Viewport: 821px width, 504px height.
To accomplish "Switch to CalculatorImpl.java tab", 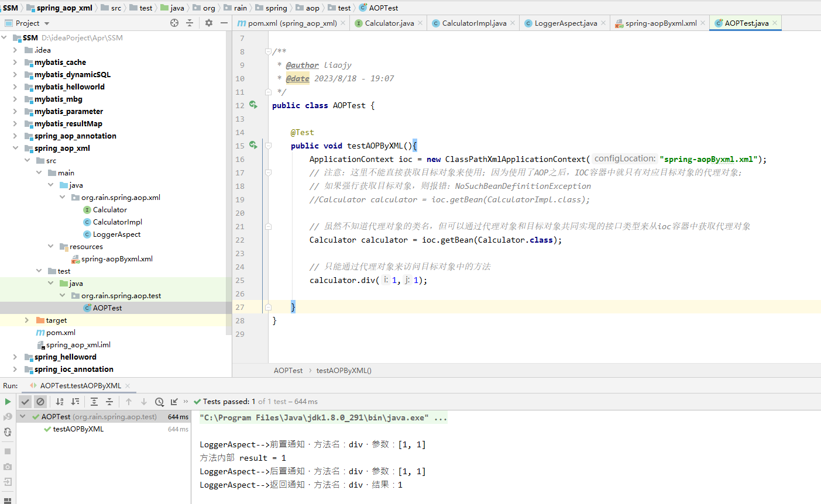I will click(474, 23).
